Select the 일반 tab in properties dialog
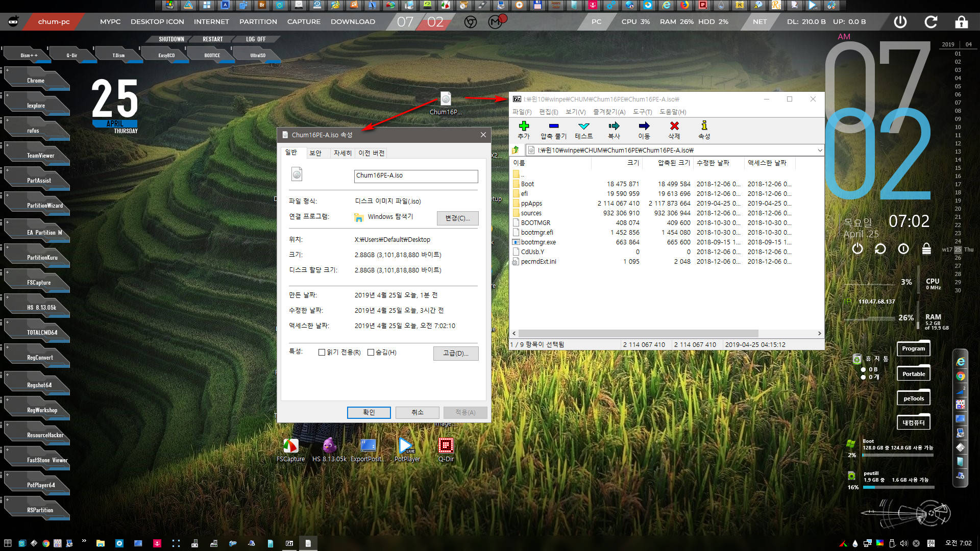980x551 pixels. click(x=291, y=153)
